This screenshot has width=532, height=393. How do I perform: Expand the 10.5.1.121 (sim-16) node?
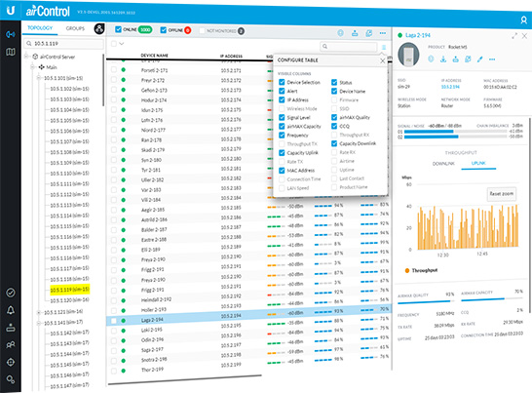[x=38, y=312]
